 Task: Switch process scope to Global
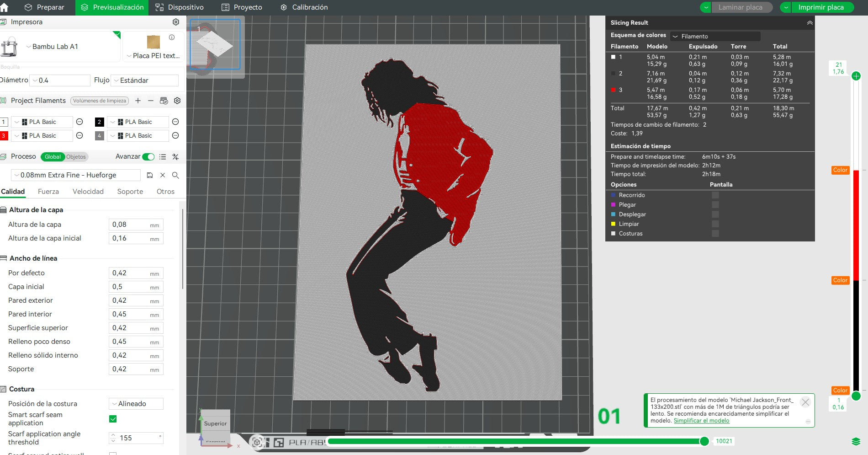click(x=53, y=157)
